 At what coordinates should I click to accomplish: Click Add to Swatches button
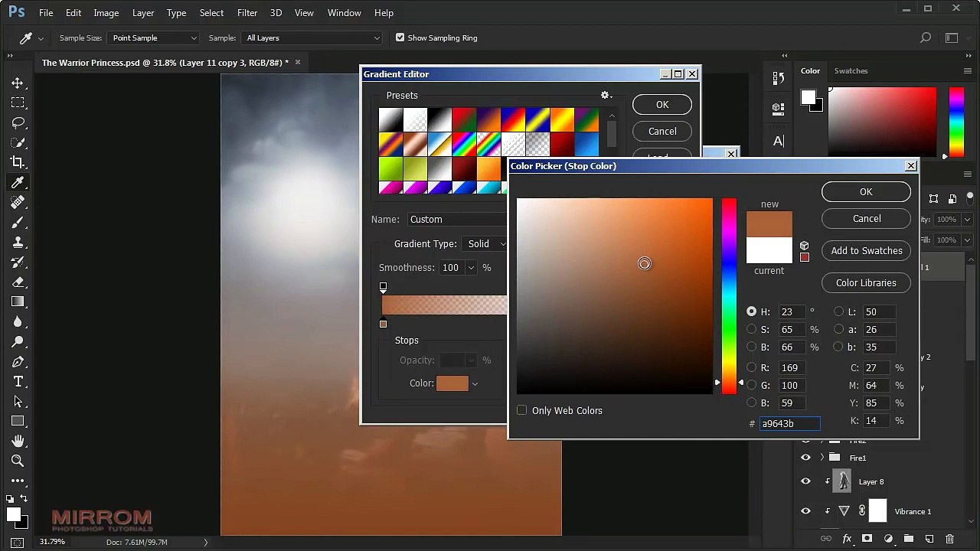[x=866, y=250]
